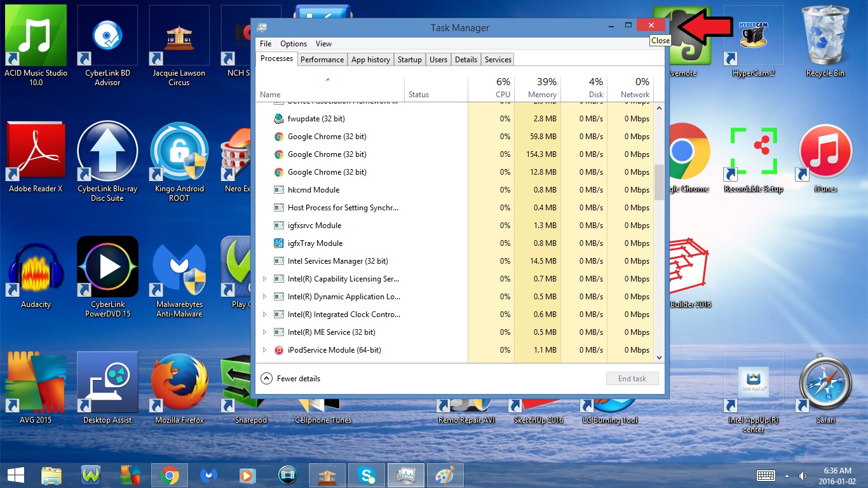
Task: Expand Intel(R) ME Service (32 bit) process
Action: (x=265, y=332)
